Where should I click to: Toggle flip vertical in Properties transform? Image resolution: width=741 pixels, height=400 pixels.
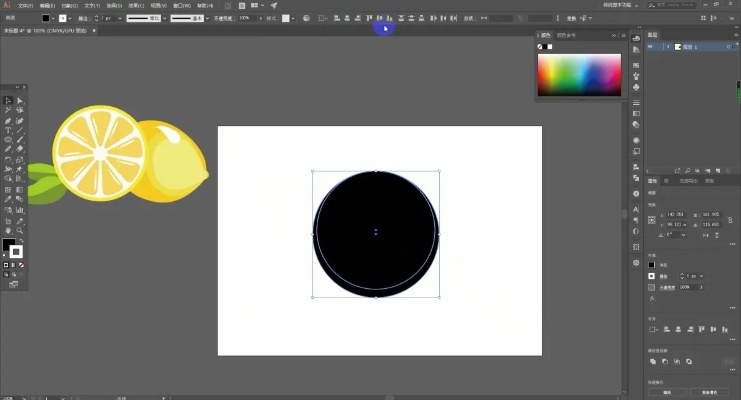(717, 235)
